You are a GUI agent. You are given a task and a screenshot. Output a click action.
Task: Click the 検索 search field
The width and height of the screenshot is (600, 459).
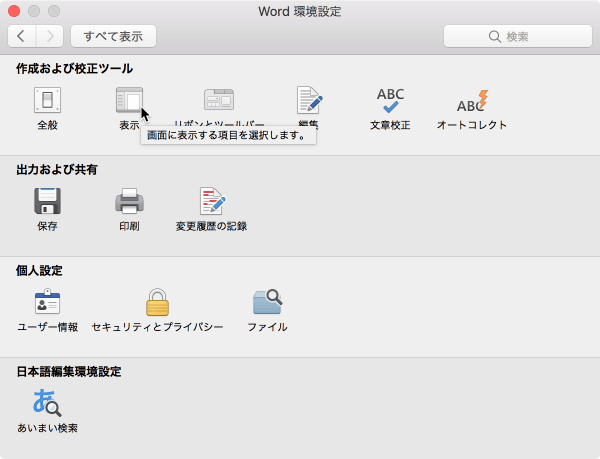518,36
